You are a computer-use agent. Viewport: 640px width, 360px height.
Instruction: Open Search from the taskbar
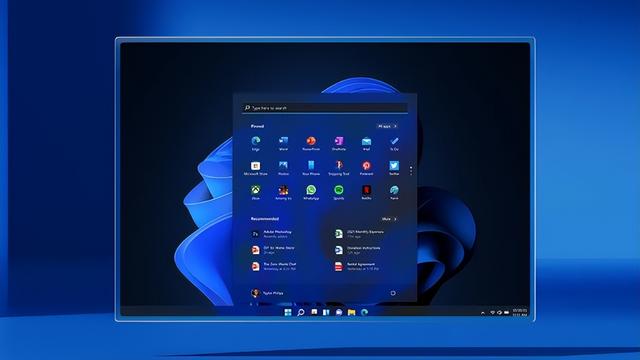point(301,312)
